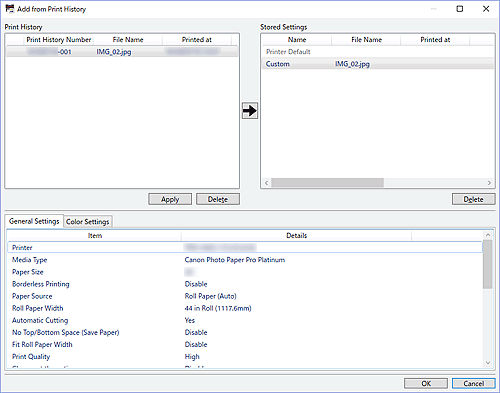The height and width of the screenshot is (393, 500).
Task: Click the Printed at header in Stored Settings
Action: pyautogui.click(x=435, y=40)
